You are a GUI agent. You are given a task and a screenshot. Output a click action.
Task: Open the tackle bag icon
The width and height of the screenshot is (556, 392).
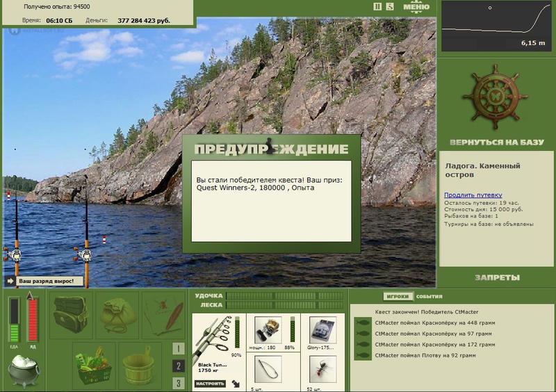(x=71, y=315)
